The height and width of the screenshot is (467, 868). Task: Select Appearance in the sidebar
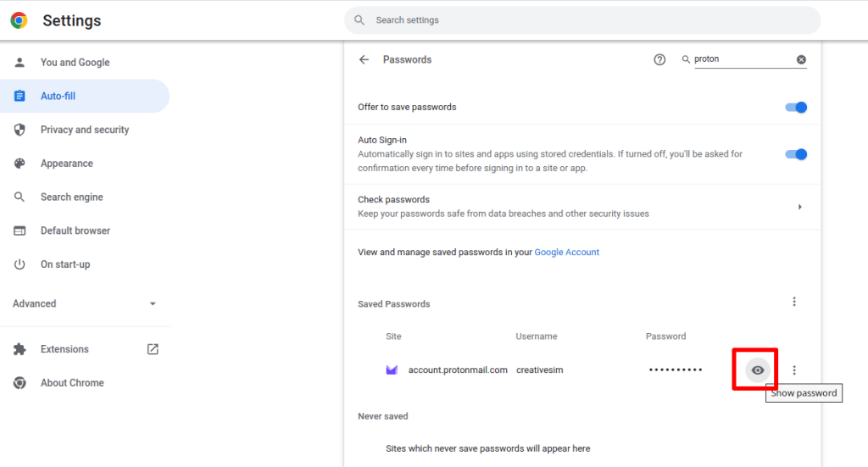tap(66, 164)
